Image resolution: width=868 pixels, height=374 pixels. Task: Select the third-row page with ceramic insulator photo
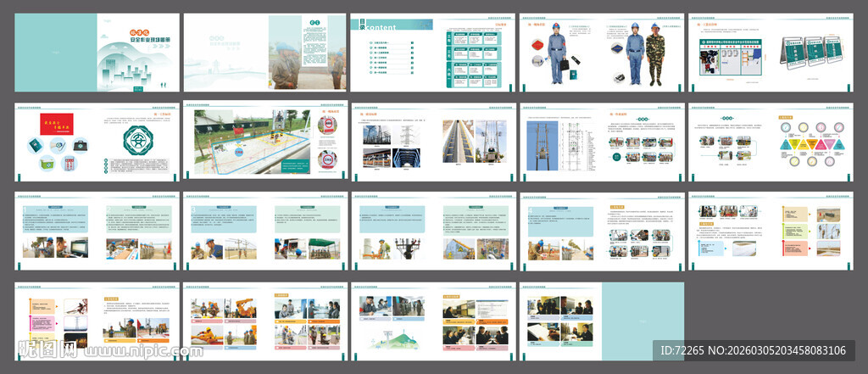pyautogui.click(x=432, y=231)
